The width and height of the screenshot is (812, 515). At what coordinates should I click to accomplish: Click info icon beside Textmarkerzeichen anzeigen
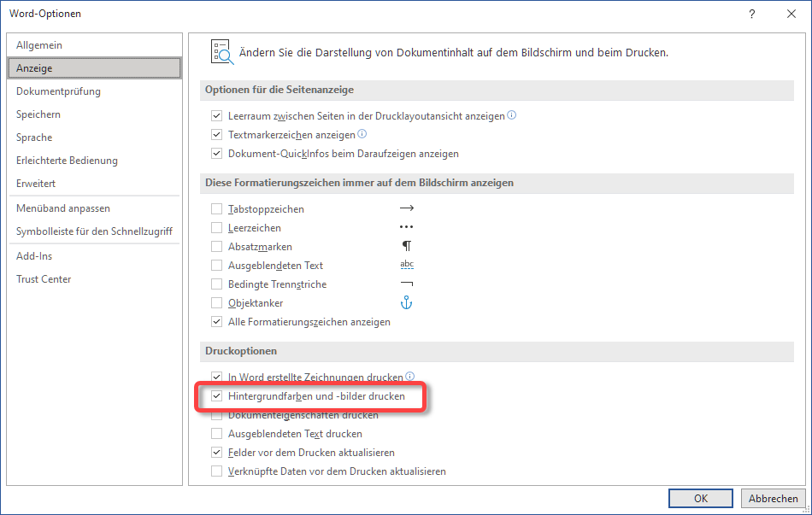point(362,133)
